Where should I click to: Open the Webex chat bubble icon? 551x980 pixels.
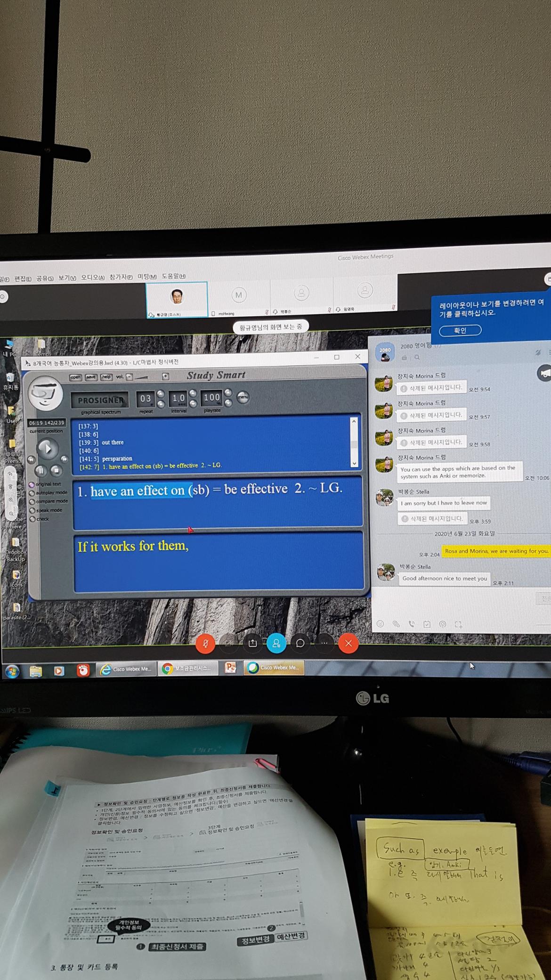tap(300, 644)
